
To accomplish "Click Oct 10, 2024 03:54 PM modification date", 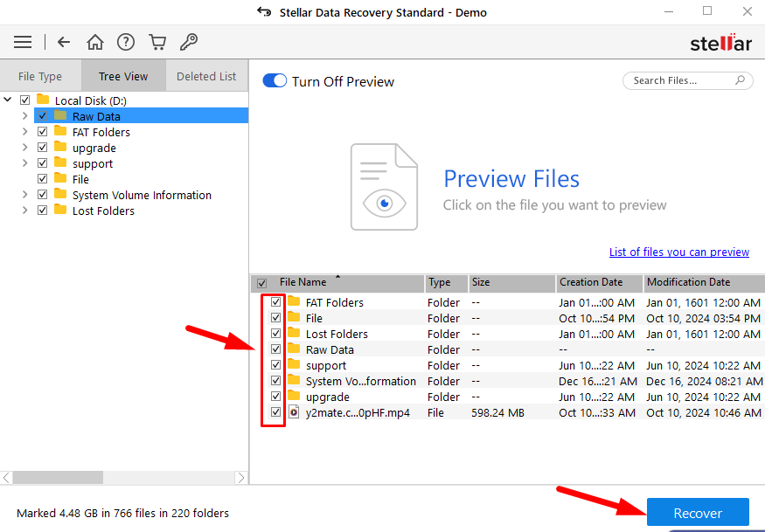I will coord(703,319).
